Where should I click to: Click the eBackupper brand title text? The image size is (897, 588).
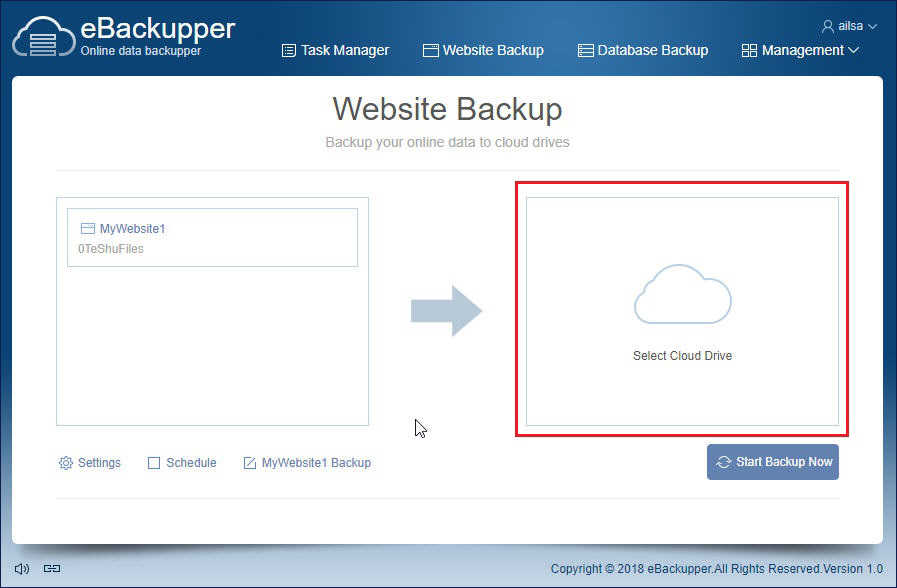click(x=158, y=29)
